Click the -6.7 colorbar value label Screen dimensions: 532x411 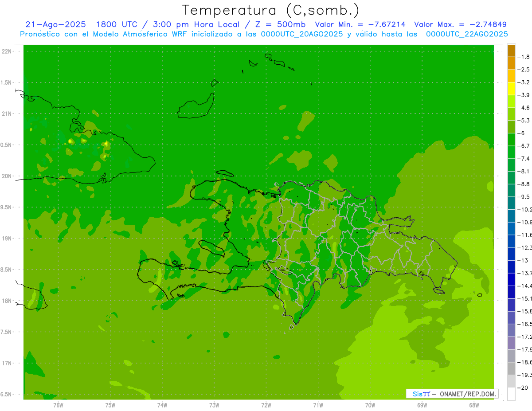524,145
